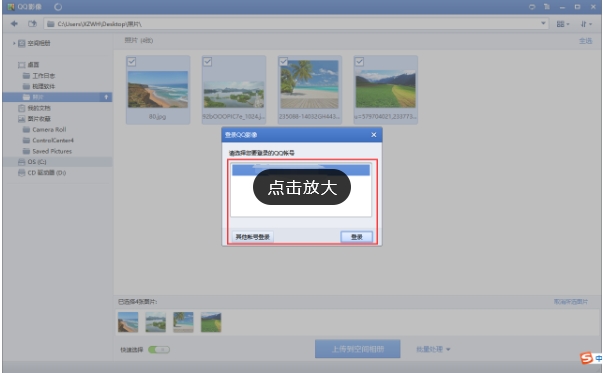Click the OS (C:) drive icon
The image size is (603, 373).
pos(22,162)
